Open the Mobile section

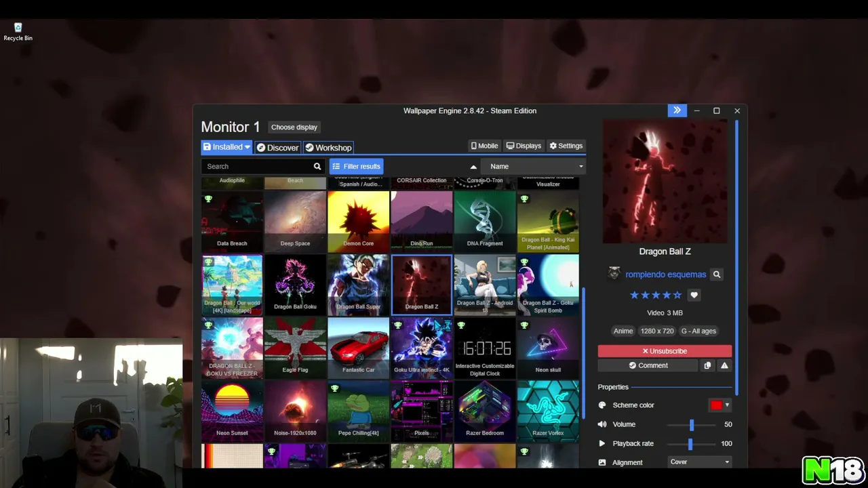tap(484, 146)
